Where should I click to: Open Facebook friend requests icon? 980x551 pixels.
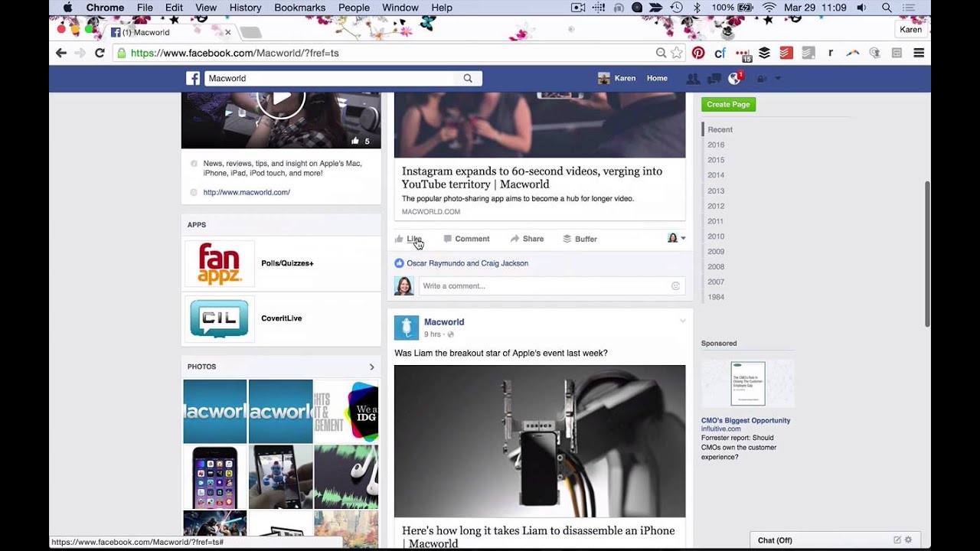pyautogui.click(x=693, y=78)
